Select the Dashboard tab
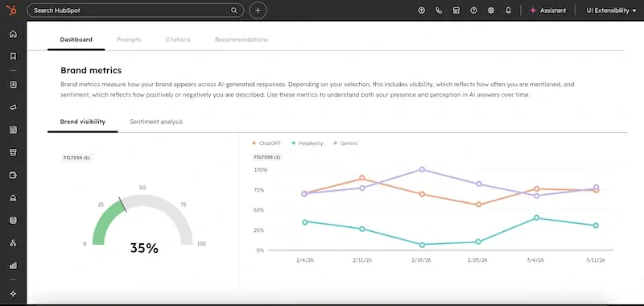Image resolution: width=644 pixels, height=306 pixels. (x=76, y=39)
